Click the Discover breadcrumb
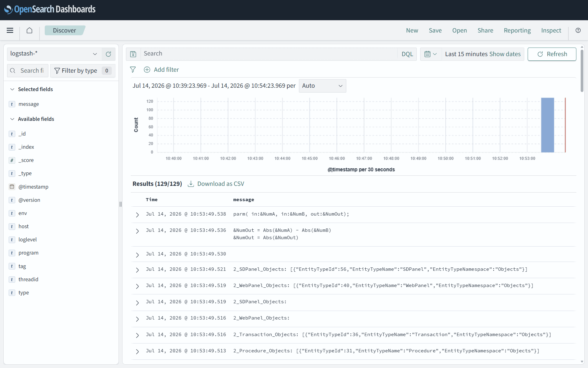 click(64, 30)
